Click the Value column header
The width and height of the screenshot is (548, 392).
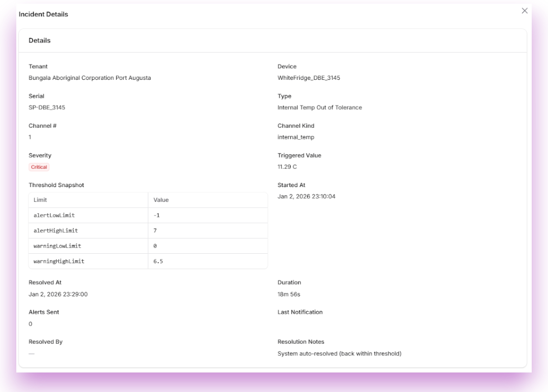coord(161,200)
